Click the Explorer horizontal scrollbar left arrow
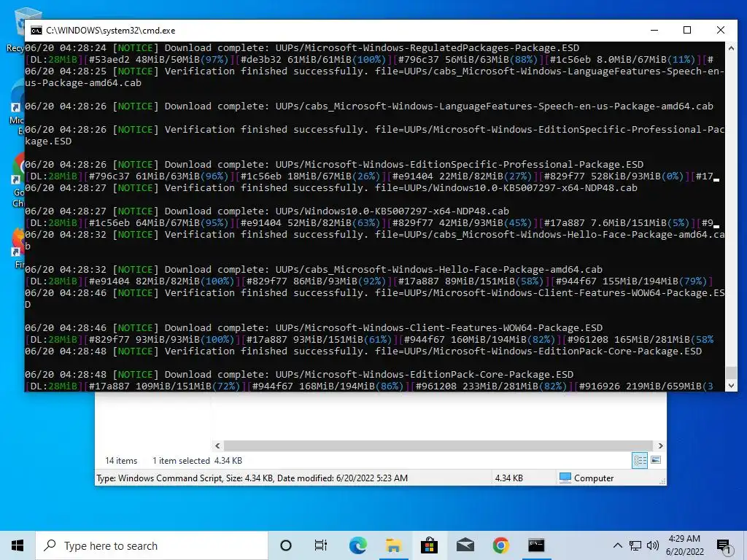 (217, 446)
